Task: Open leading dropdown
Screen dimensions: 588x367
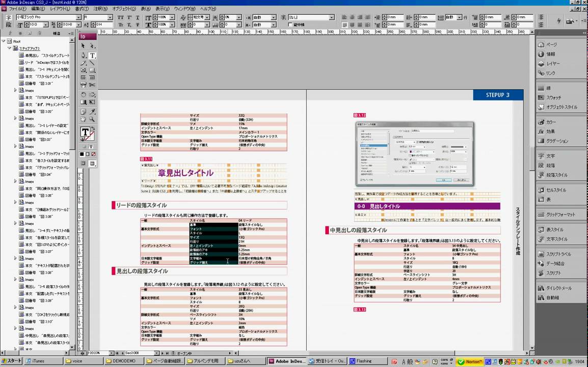Action: point(78,25)
